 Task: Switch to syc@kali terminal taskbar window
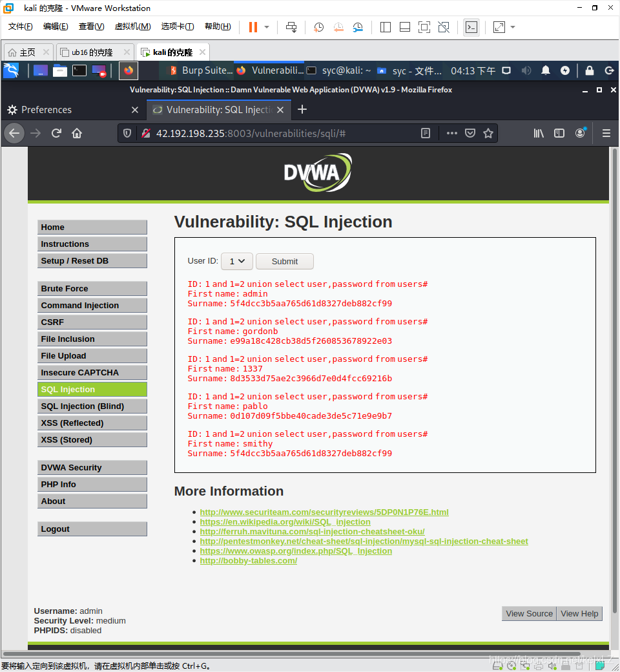339,70
